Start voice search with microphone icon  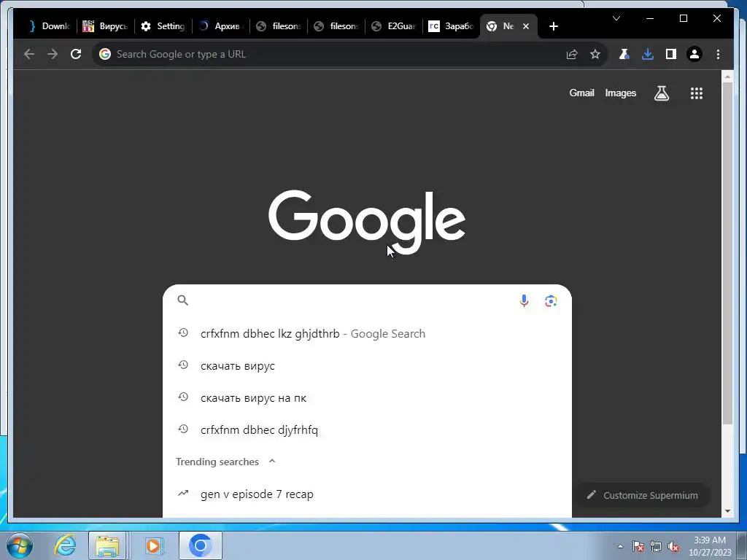point(524,301)
